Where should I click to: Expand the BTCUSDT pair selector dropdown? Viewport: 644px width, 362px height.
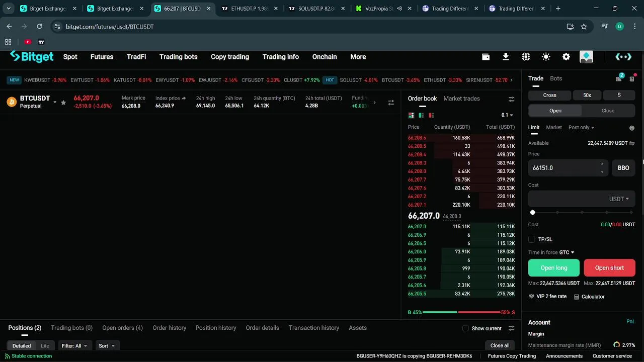55,103
